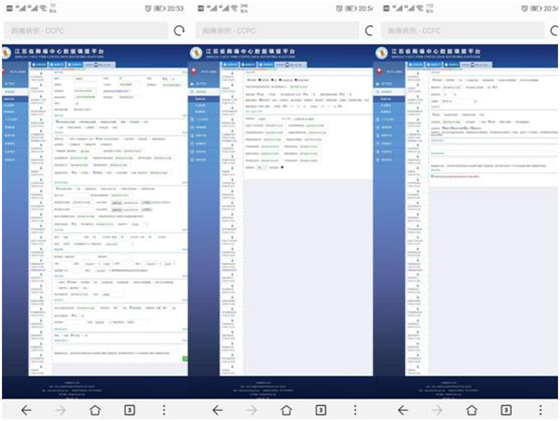Open the tabs counter icon in last screenshot
Image resolution: width=560 pixels, height=421 pixels.
506,410
